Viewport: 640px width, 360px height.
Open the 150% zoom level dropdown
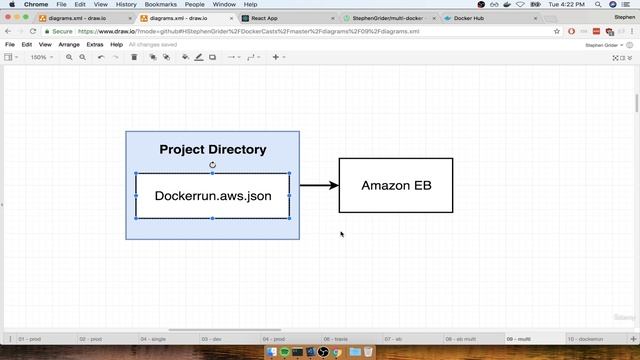(42, 58)
